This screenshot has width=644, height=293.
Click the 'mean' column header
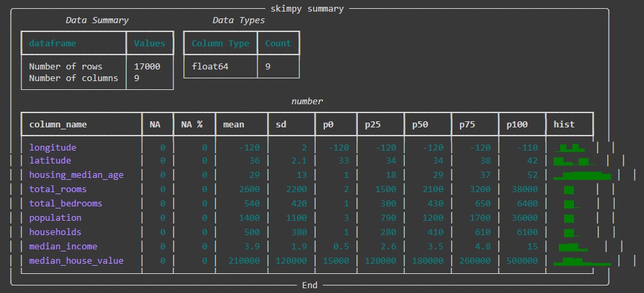[x=233, y=124]
